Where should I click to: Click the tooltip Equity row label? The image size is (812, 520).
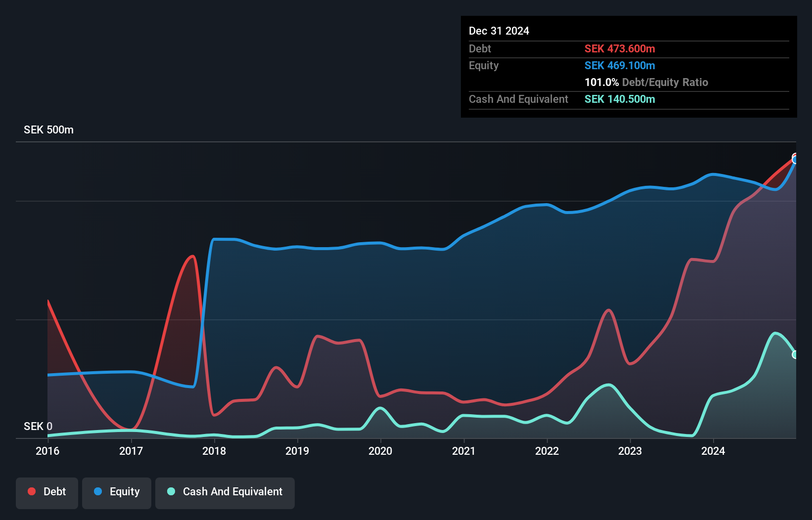click(x=484, y=66)
